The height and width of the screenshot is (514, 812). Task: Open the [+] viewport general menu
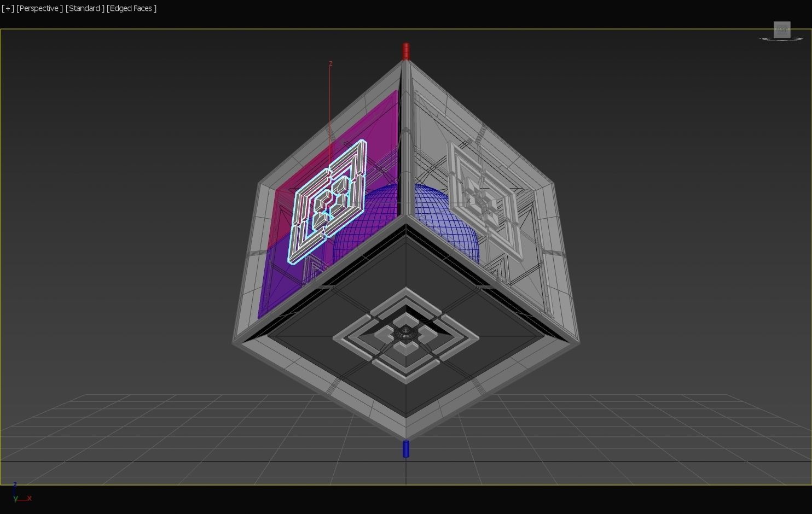pyautogui.click(x=8, y=8)
